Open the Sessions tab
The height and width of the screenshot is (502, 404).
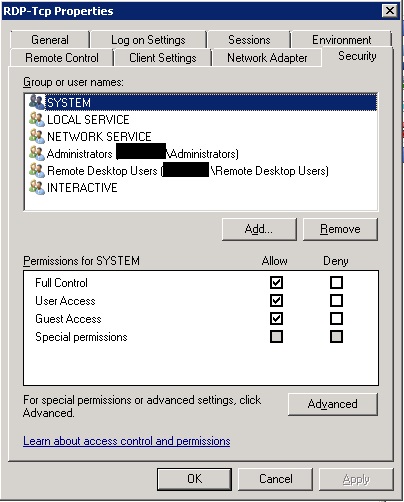[x=249, y=40]
